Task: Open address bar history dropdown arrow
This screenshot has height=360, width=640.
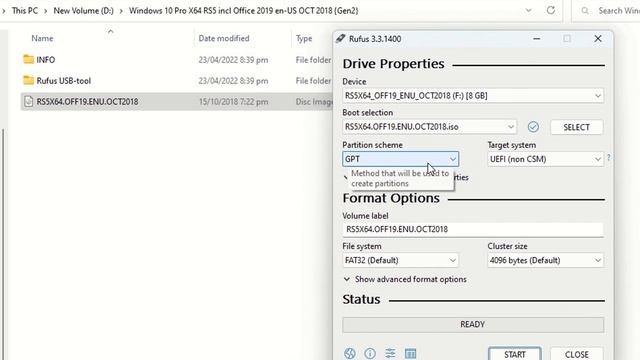Action: click(529, 10)
